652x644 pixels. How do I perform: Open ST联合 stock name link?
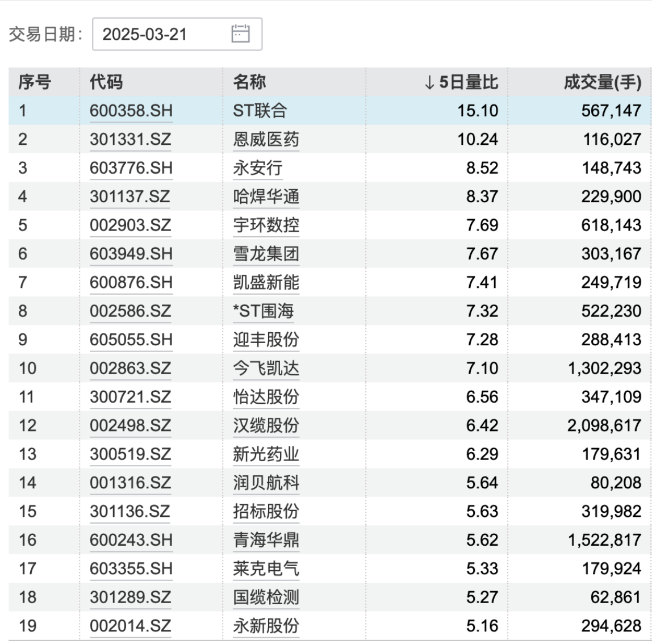click(260, 111)
